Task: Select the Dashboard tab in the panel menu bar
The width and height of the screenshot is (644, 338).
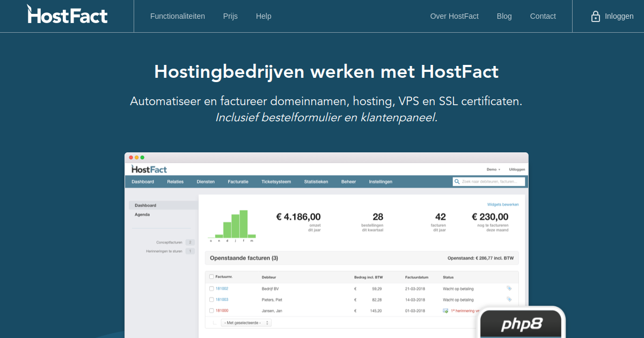Action: 143,182
